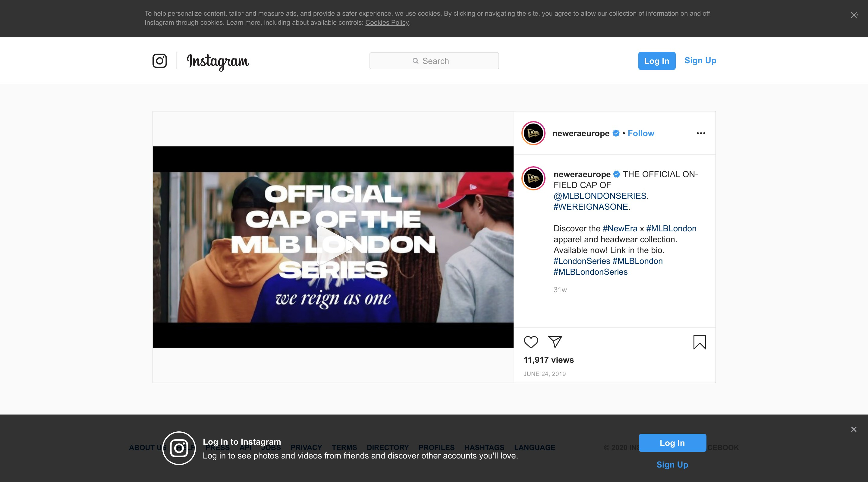Viewport: 868px width, 482px height.
Task: Click the Instagram camera logo icon
Action: click(159, 61)
